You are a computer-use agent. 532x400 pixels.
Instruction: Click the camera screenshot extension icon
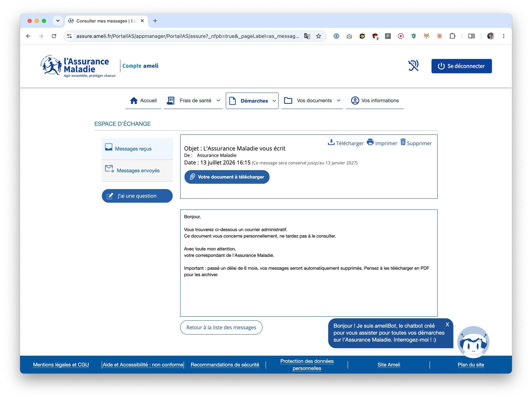tap(349, 36)
